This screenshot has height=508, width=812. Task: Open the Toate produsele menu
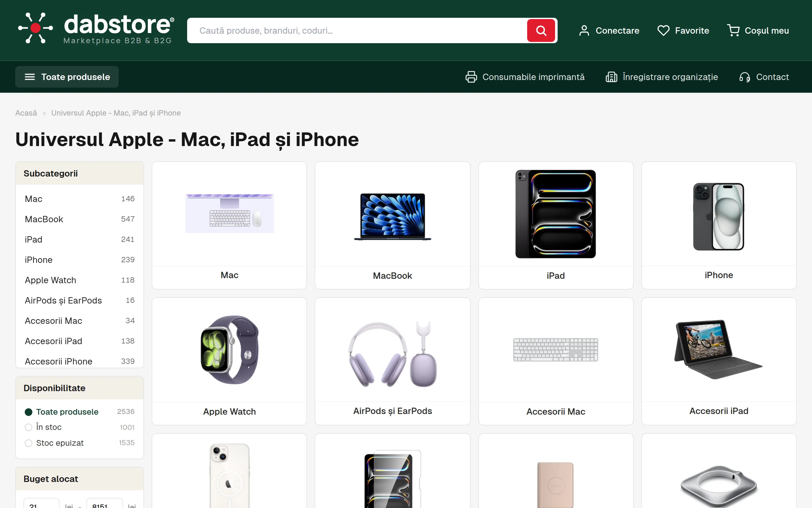(67, 77)
